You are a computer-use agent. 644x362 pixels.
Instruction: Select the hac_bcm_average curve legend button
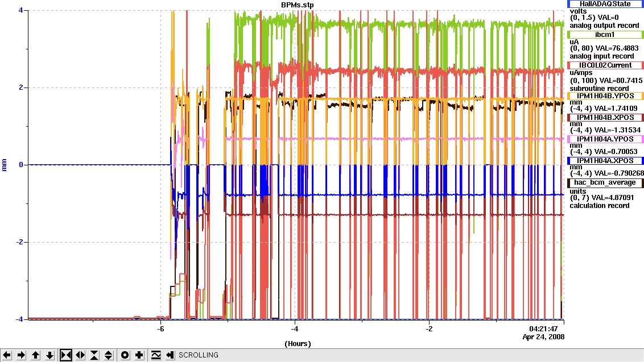tap(605, 182)
